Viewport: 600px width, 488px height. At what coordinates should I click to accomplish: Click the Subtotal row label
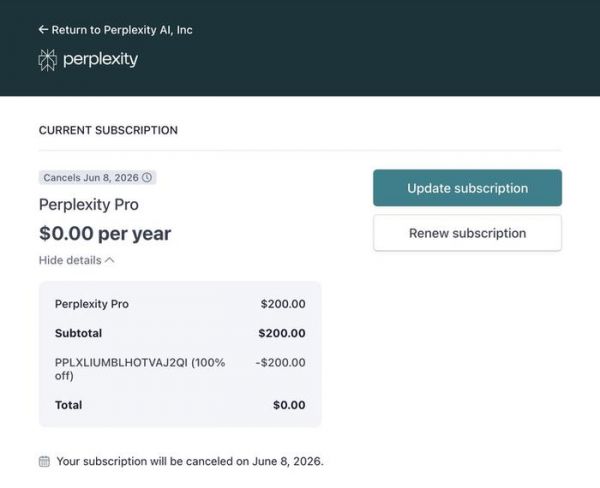pyautogui.click(x=78, y=333)
